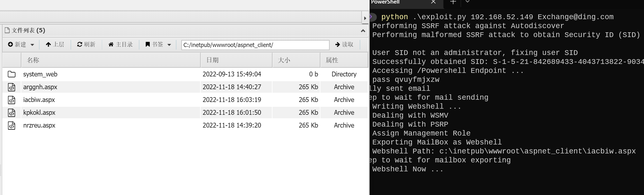This screenshot has height=195, width=644.
Task: Select the system_web folder name
Action: click(x=40, y=74)
